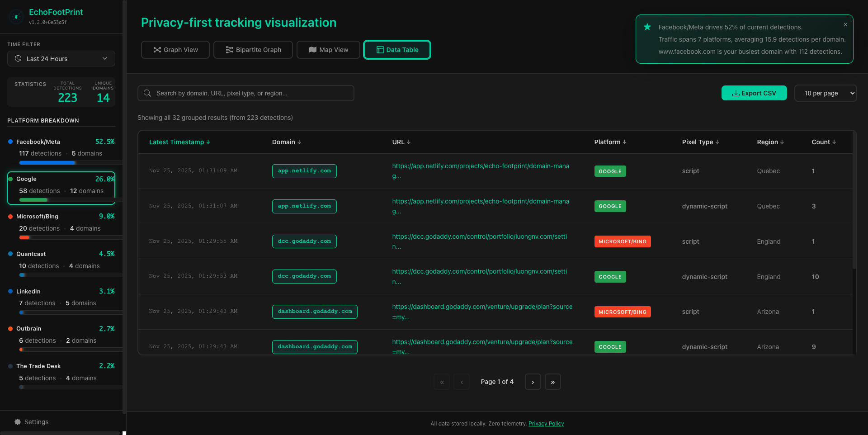Open the 10 per page dropdown
Viewport: 868px width, 435px height.
point(826,93)
